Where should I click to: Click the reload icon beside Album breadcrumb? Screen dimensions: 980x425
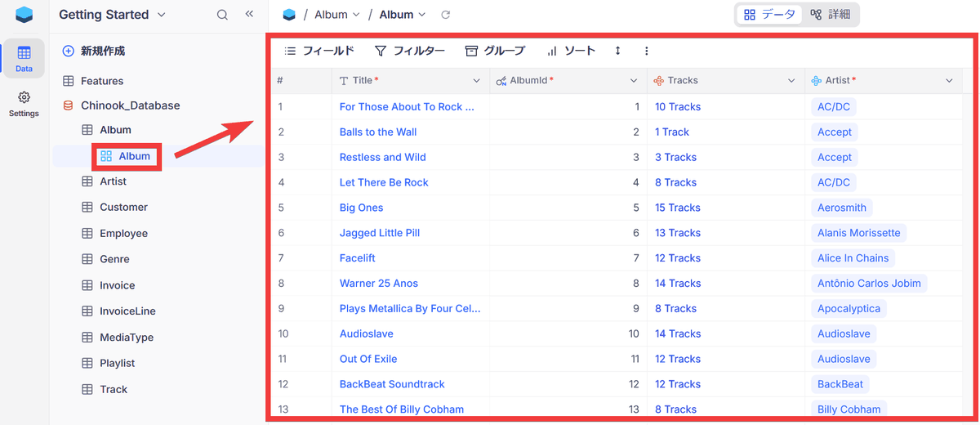pos(445,15)
